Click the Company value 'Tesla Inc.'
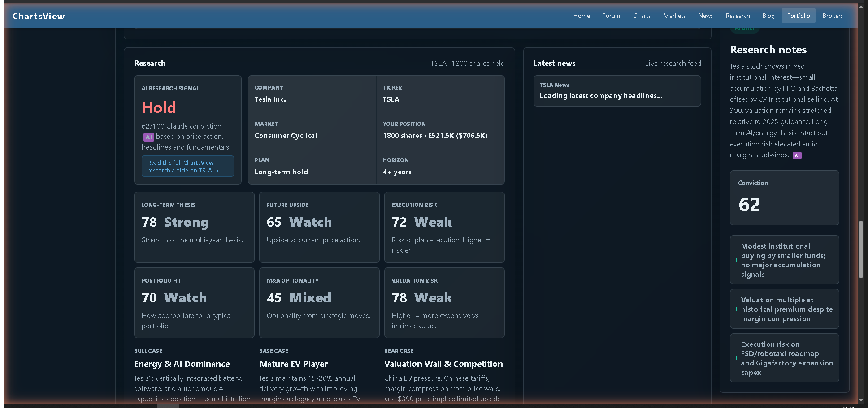 [x=270, y=99]
